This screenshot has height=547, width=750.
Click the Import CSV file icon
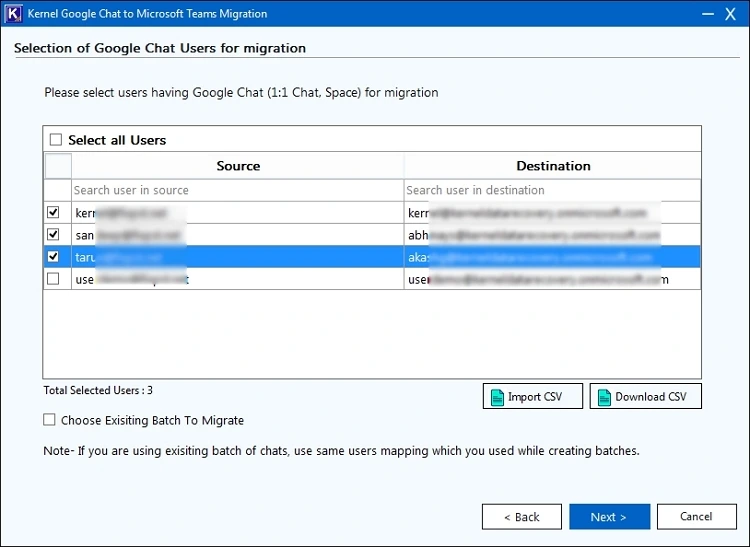click(495, 397)
